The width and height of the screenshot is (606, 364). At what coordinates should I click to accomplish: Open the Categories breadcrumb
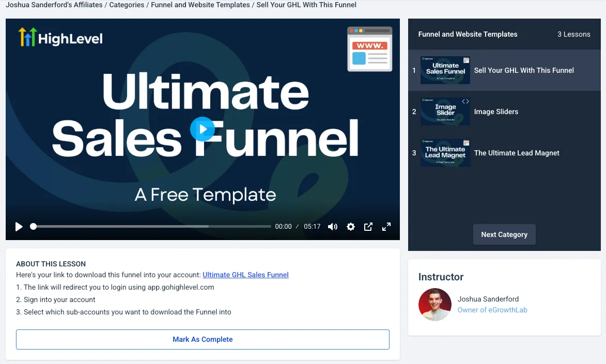pyautogui.click(x=127, y=5)
